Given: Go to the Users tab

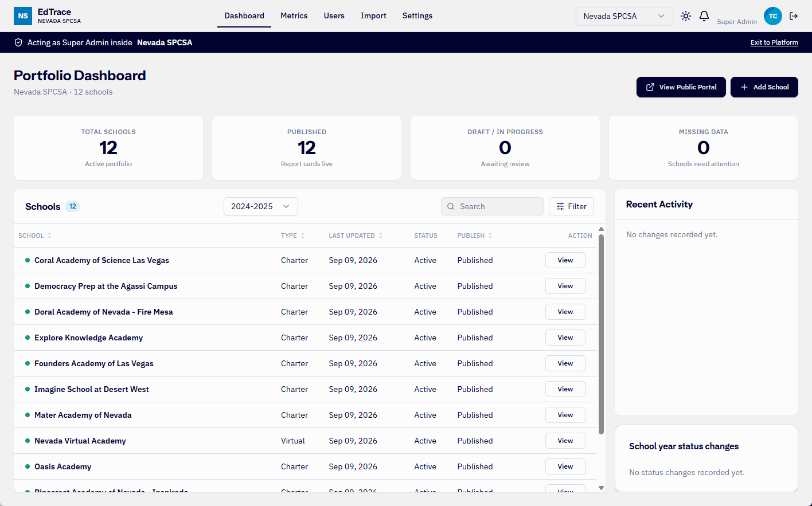Looking at the screenshot, I should (334, 16).
